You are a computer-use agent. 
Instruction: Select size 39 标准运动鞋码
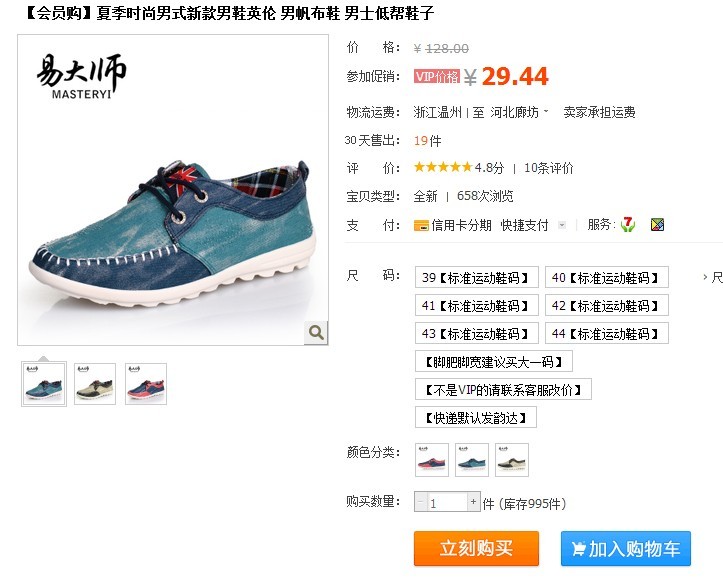click(476, 278)
